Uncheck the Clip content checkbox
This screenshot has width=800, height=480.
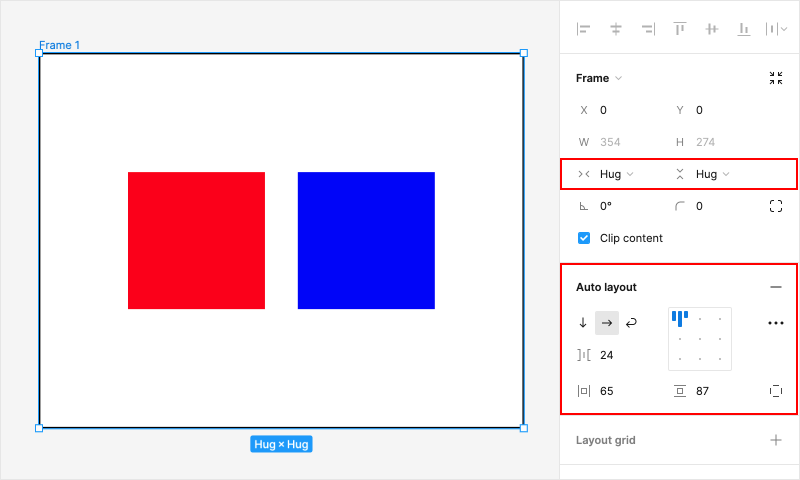584,238
